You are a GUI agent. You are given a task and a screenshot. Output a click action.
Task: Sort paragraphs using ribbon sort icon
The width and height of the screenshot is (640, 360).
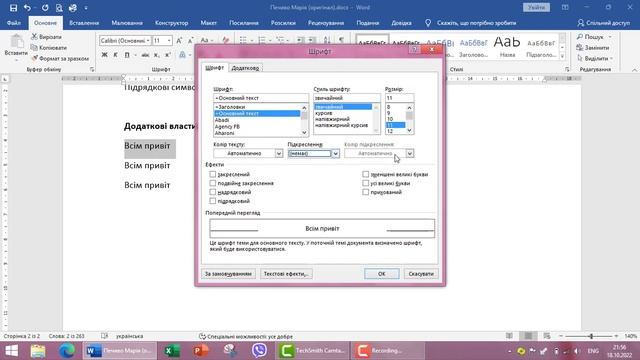point(327,40)
